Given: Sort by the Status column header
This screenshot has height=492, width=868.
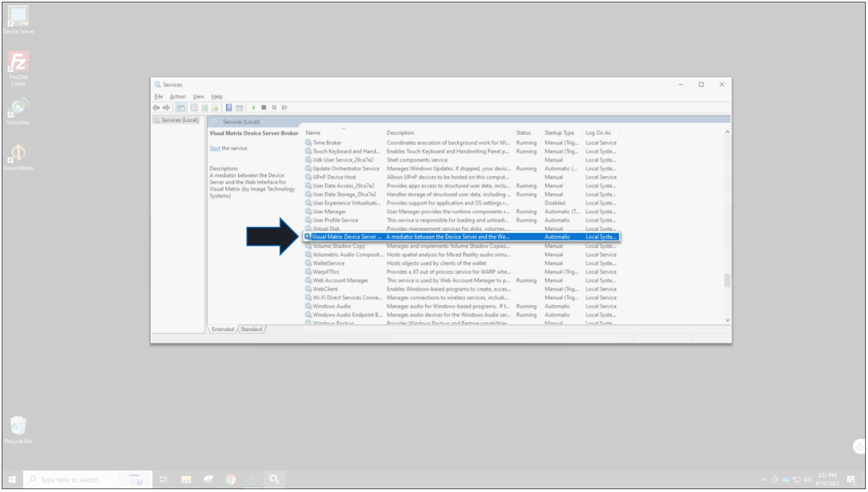Looking at the screenshot, I should point(523,133).
